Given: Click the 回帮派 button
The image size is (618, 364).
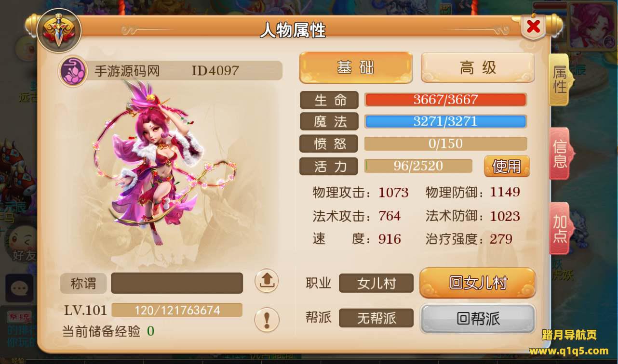Looking at the screenshot, I should (478, 319).
